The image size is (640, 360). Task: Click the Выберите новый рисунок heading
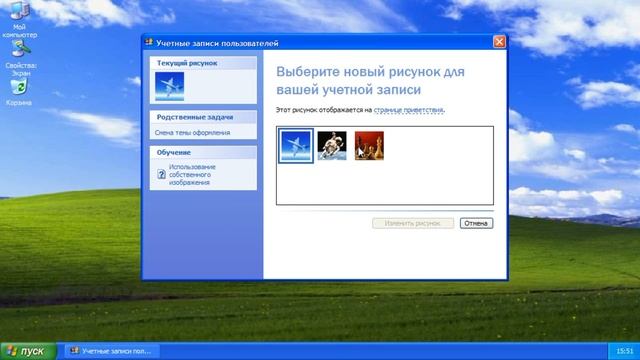[370, 80]
